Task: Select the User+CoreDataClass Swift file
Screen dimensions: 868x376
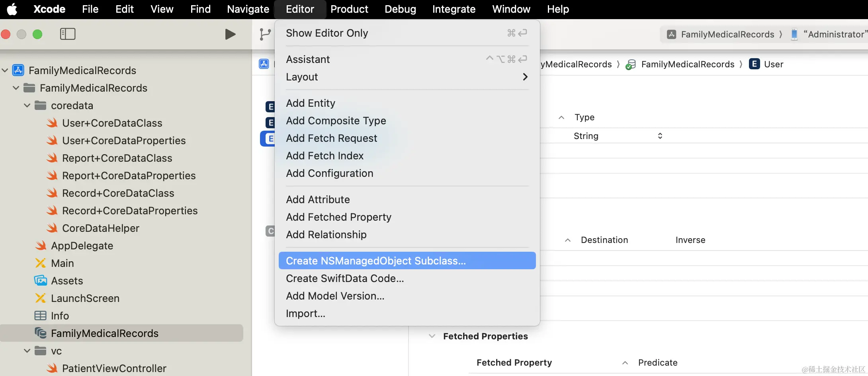Action: (112, 123)
